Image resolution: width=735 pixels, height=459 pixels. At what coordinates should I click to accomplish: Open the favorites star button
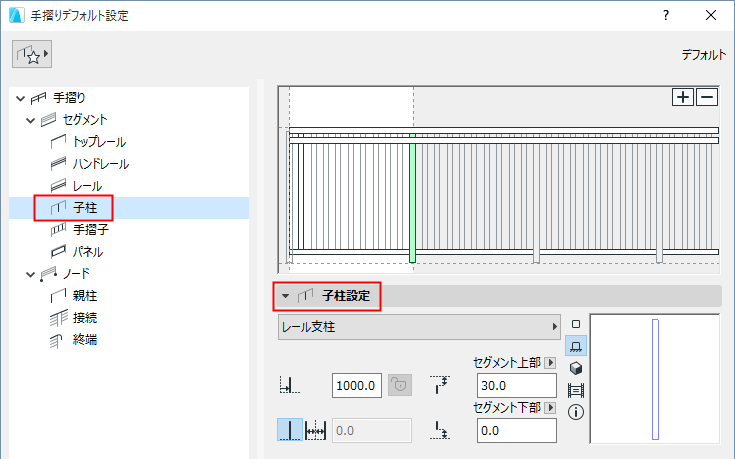point(31,54)
